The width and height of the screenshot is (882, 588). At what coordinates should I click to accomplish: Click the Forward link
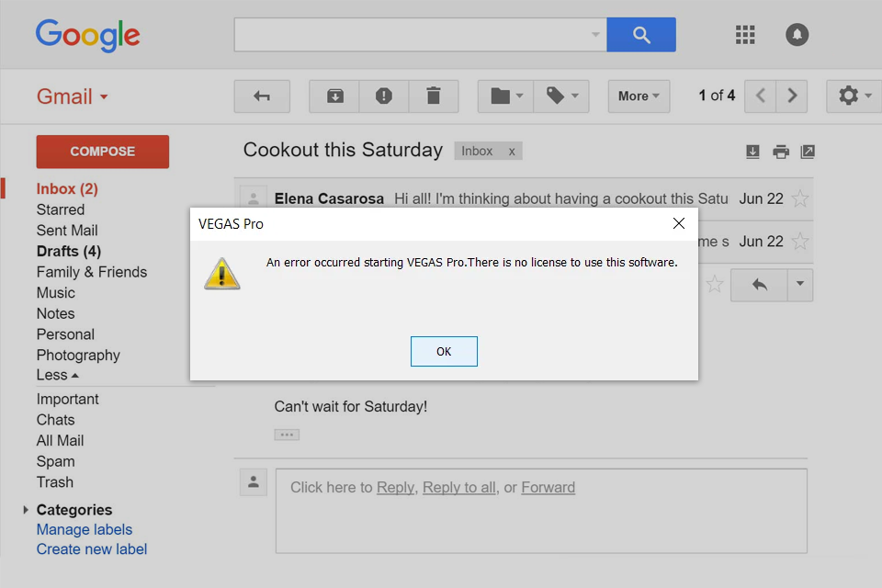548,487
